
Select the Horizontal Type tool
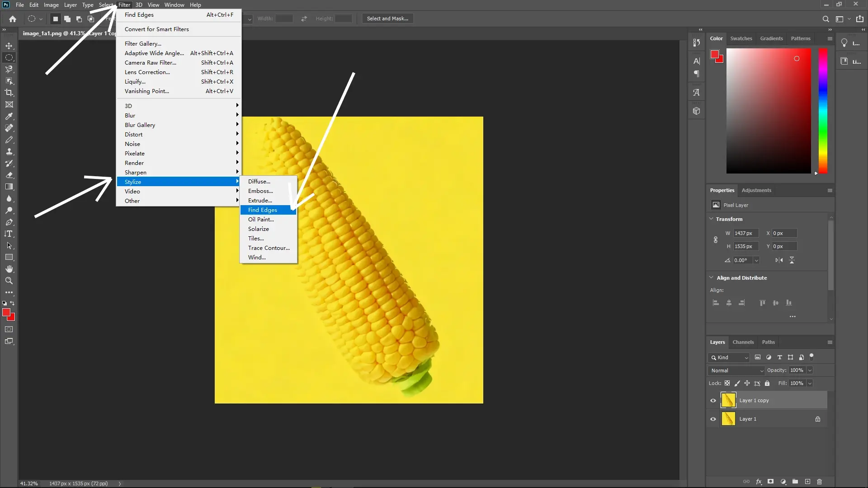(x=9, y=234)
